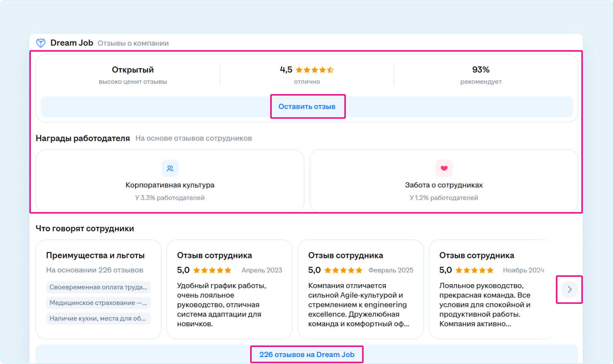Select the Своевременная оплата труда tag
This screenshot has height=364, width=613.
(x=98, y=287)
